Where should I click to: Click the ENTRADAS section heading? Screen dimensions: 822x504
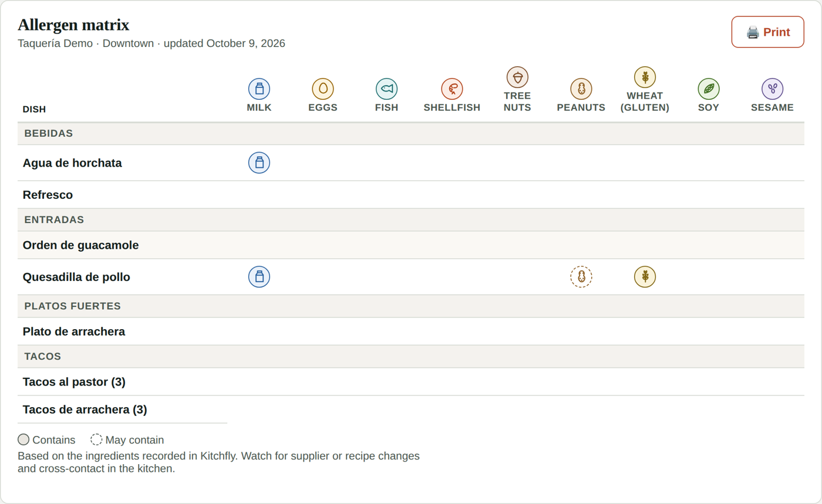pyautogui.click(x=54, y=219)
